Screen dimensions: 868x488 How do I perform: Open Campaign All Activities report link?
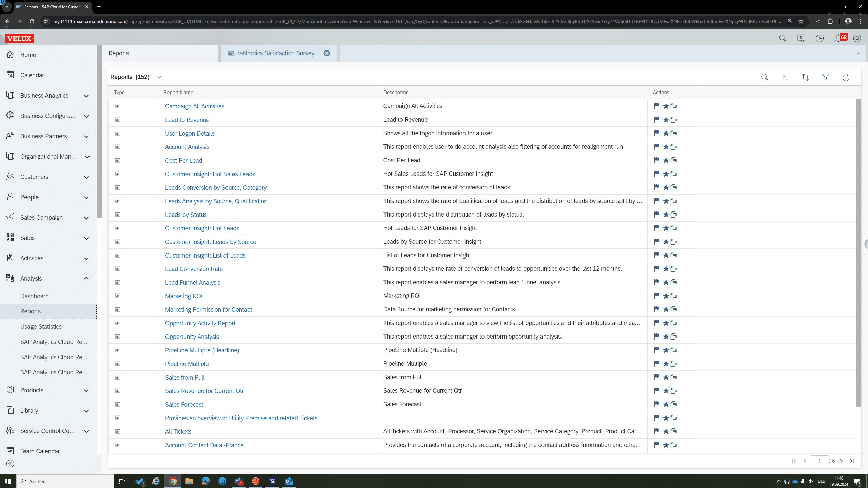(x=195, y=106)
